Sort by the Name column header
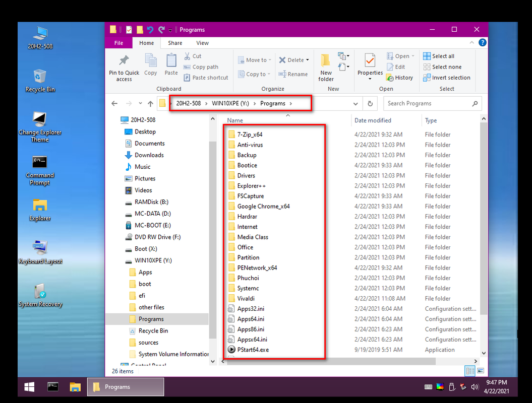The width and height of the screenshot is (532, 403). [x=235, y=120]
